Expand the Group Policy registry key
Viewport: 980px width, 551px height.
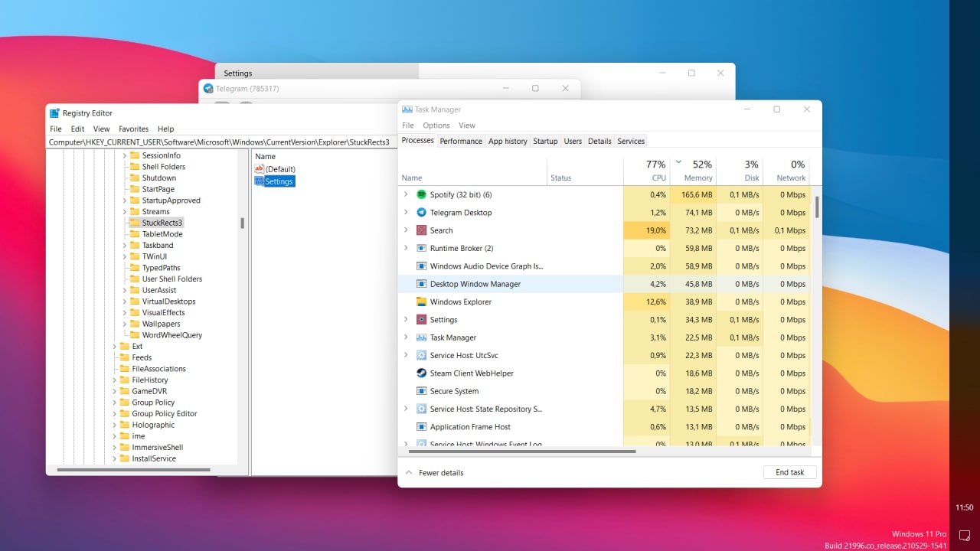pos(115,403)
